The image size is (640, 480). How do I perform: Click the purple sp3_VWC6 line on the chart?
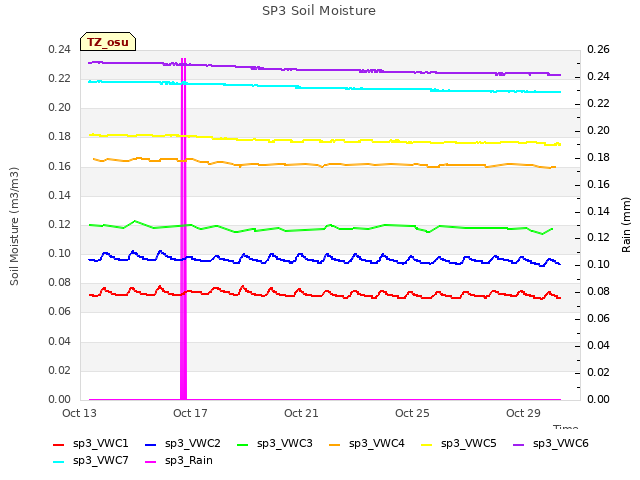[327, 70]
